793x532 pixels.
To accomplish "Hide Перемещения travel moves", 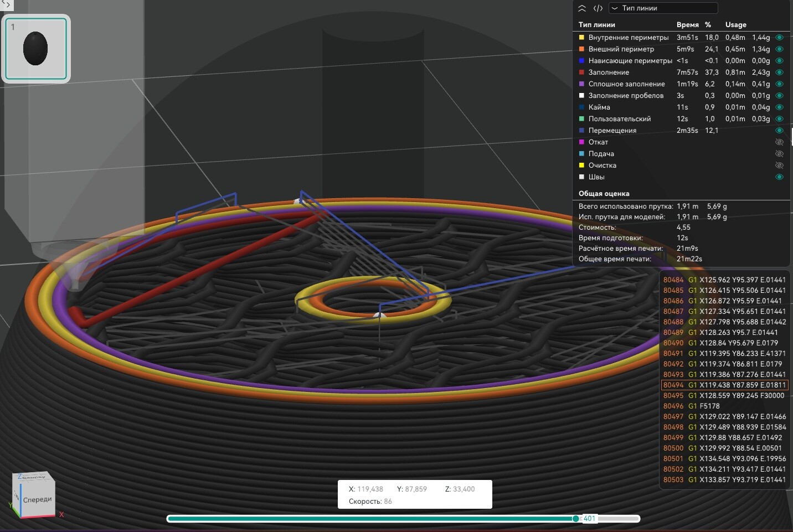I will (x=779, y=131).
